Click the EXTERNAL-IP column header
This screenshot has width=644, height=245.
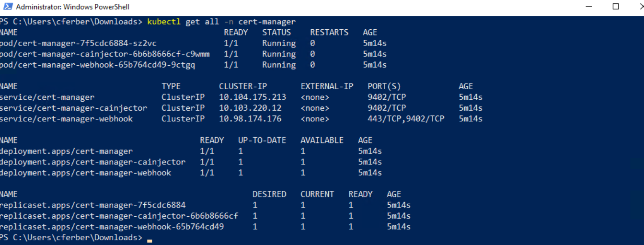pyautogui.click(x=327, y=86)
